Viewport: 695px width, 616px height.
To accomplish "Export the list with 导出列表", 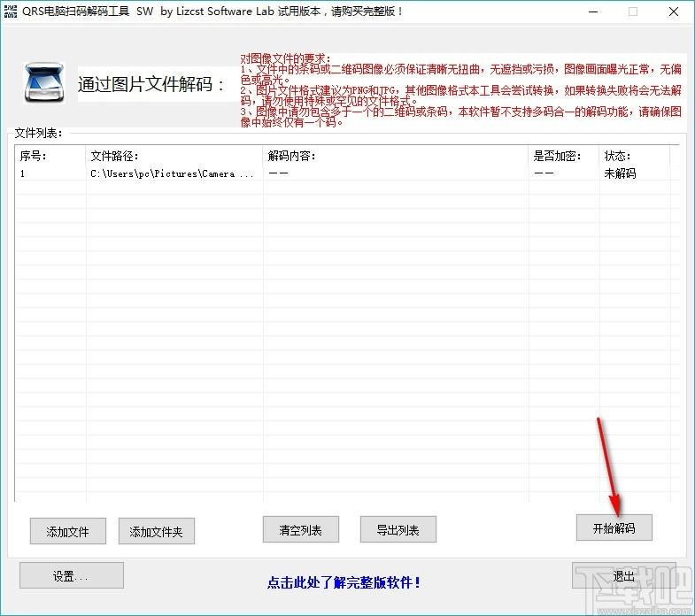I will [x=398, y=529].
